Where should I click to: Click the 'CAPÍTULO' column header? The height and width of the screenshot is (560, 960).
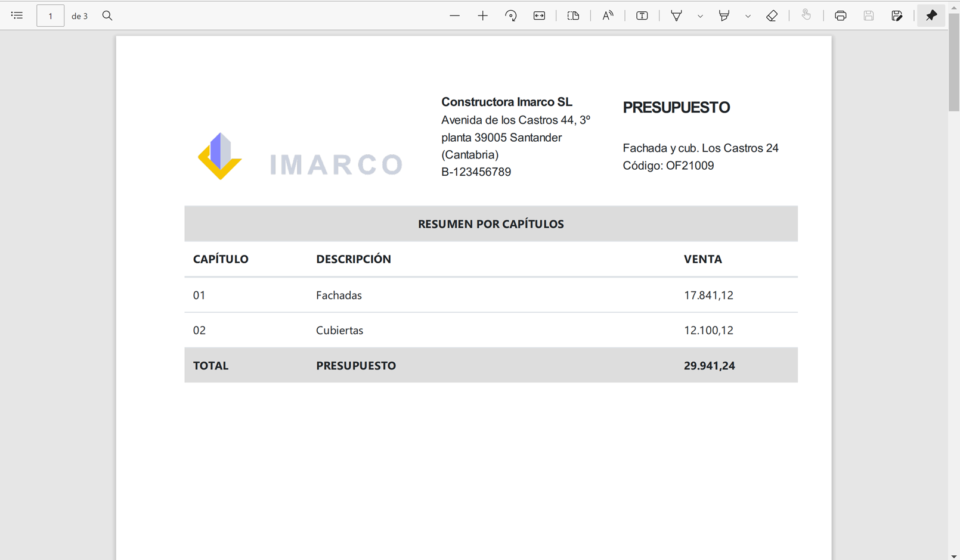pyautogui.click(x=221, y=259)
